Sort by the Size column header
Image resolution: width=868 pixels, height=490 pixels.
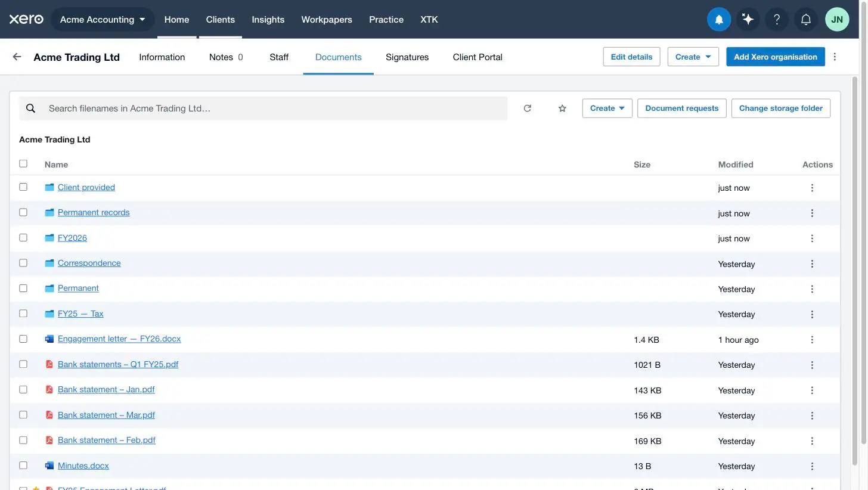coord(642,165)
